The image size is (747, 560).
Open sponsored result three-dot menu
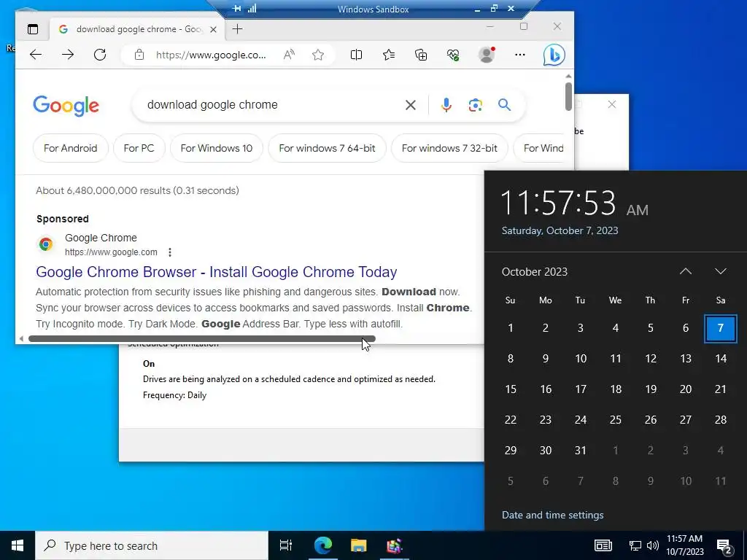169,252
